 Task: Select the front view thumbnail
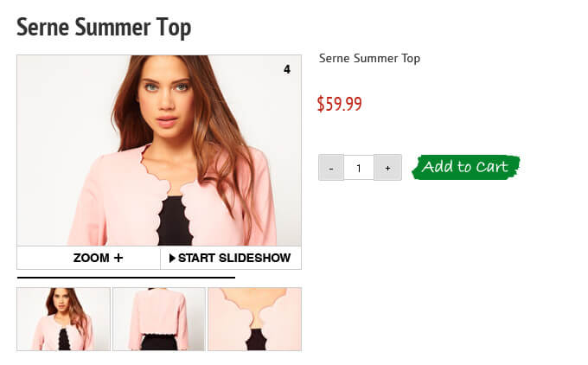point(64,319)
